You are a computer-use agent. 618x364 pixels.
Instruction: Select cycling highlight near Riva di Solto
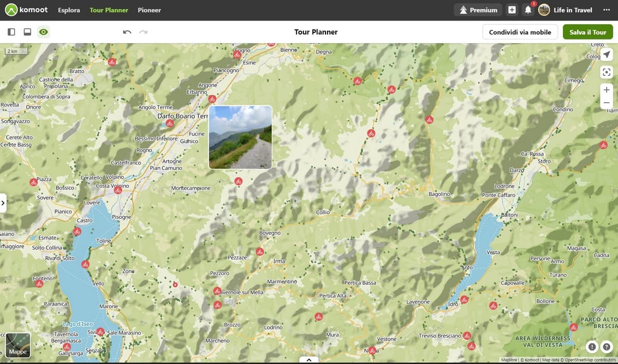pos(85,265)
